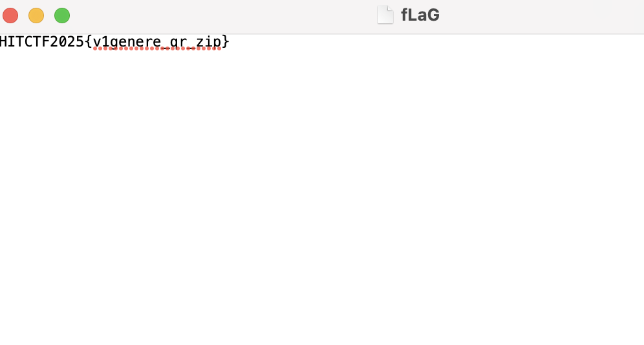The width and height of the screenshot is (644, 345).
Task: Zoom the window with the green button
Action: tap(62, 16)
